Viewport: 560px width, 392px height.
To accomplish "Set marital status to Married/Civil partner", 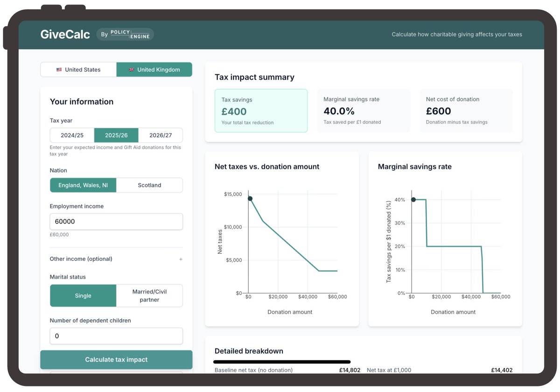I will coord(149,296).
